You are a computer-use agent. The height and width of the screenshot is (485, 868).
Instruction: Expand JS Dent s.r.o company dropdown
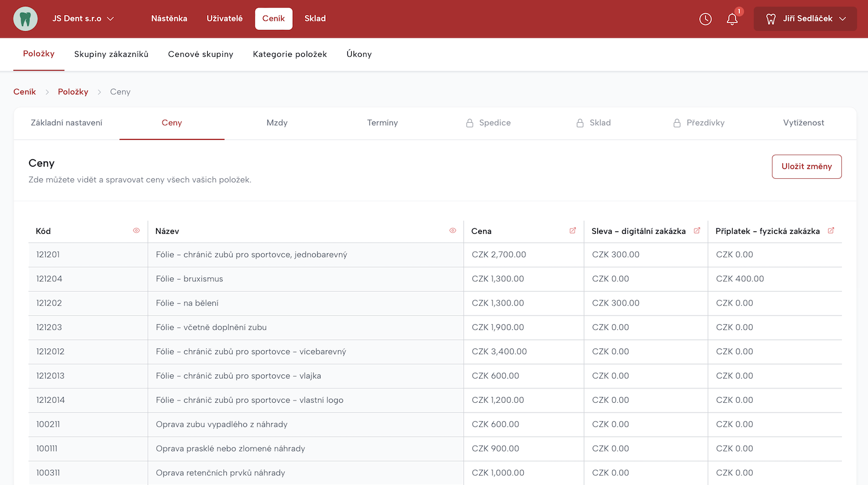(83, 19)
